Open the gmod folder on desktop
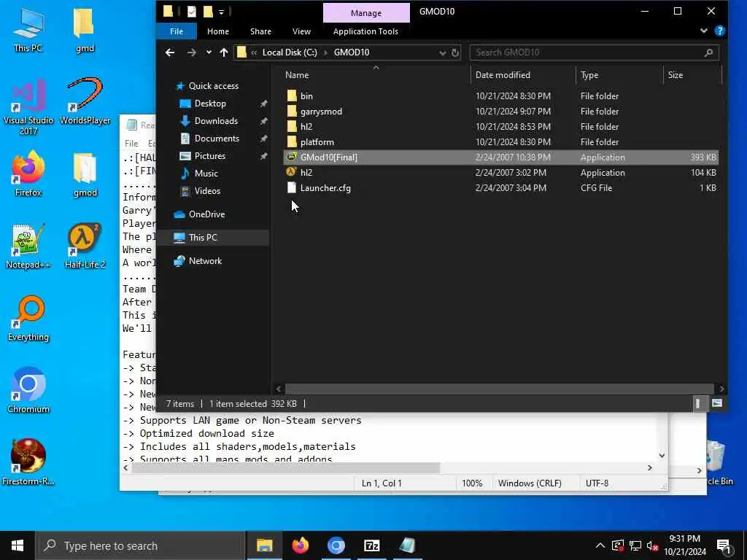747x560 pixels. pos(85,174)
